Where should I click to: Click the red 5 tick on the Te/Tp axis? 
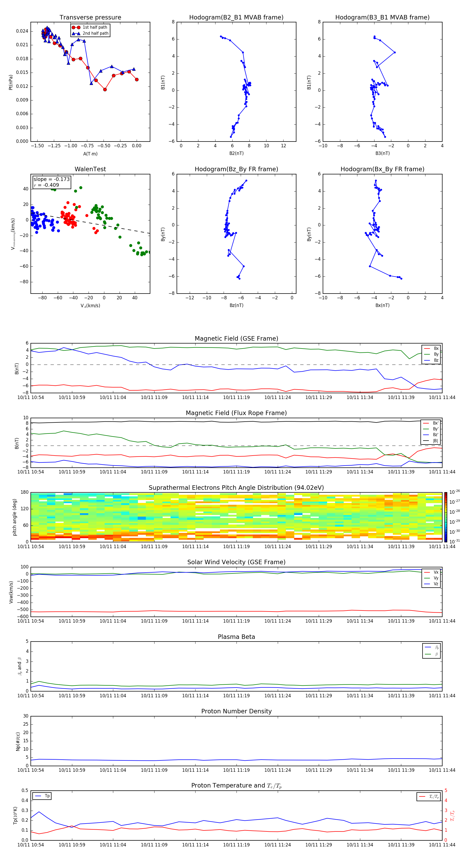coord(446,790)
